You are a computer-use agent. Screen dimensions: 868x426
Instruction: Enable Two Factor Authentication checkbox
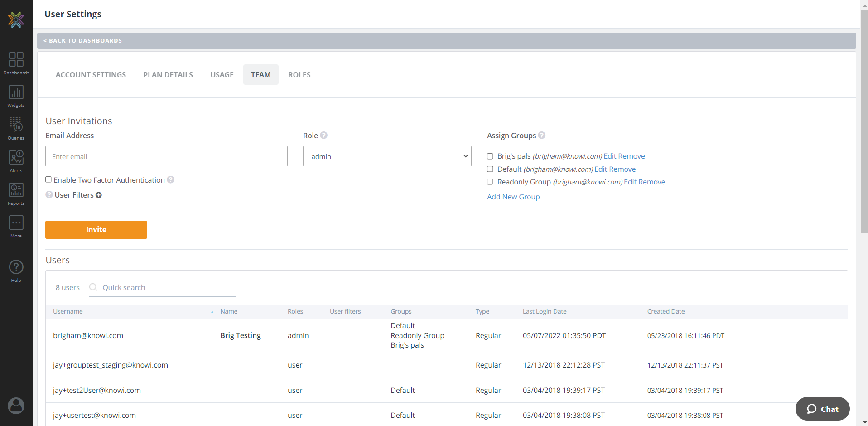48,179
